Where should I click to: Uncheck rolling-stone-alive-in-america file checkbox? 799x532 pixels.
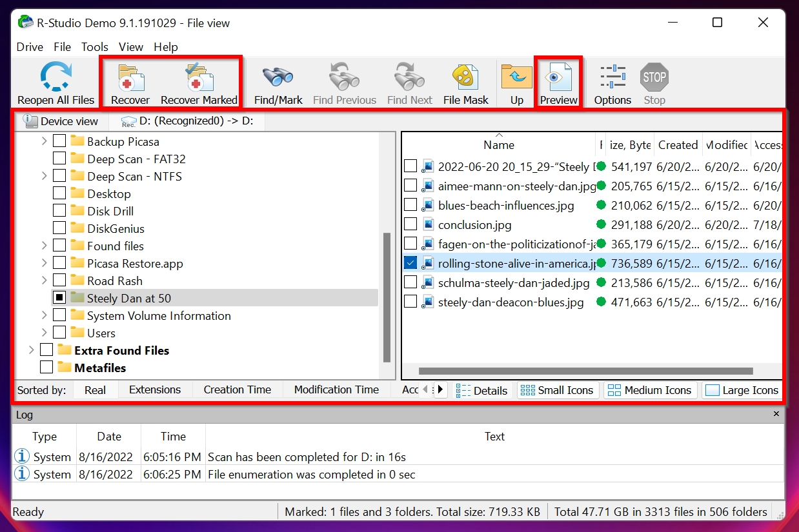pyautogui.click(x=410, y=263)
